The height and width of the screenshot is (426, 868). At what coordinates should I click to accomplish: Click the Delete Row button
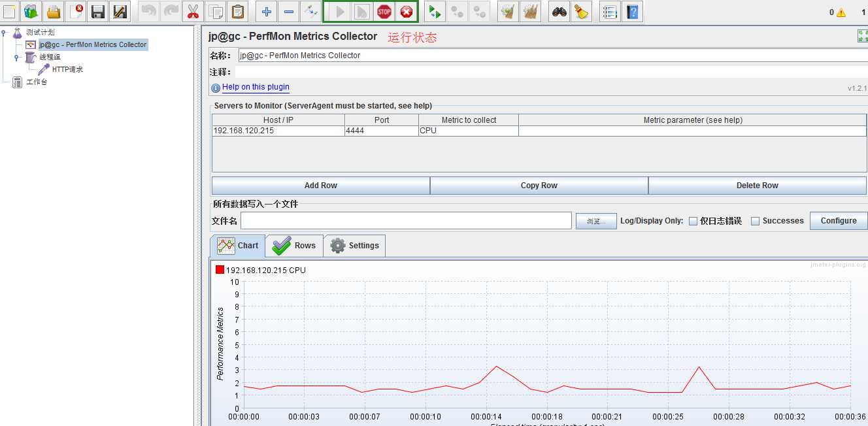click(758, 186)
